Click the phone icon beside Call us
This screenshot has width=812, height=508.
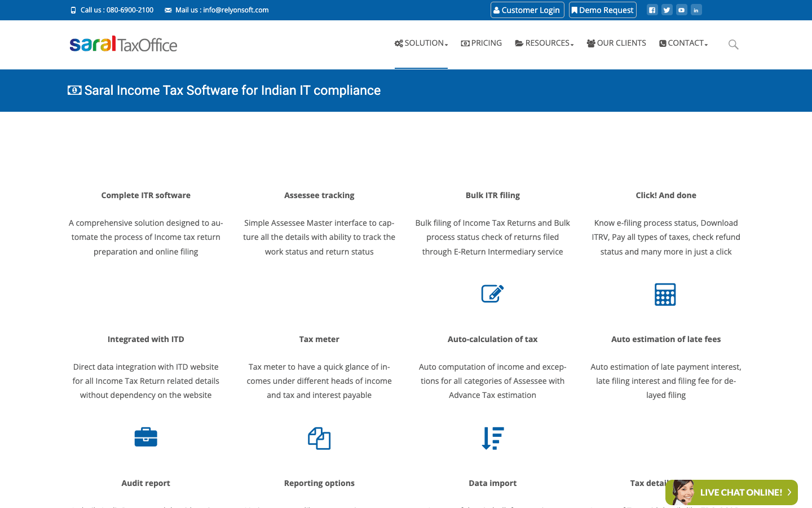pyautogui.click(x=73, y=10)
